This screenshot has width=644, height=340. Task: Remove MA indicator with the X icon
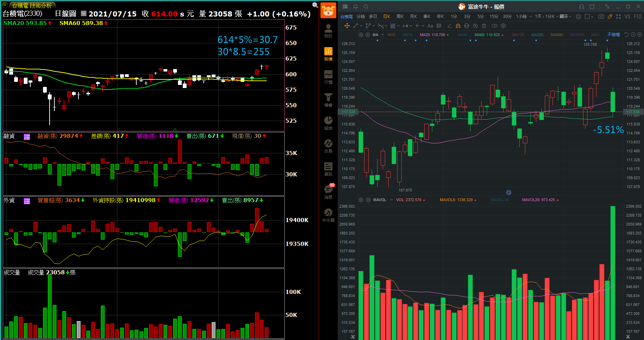[368, 35]
